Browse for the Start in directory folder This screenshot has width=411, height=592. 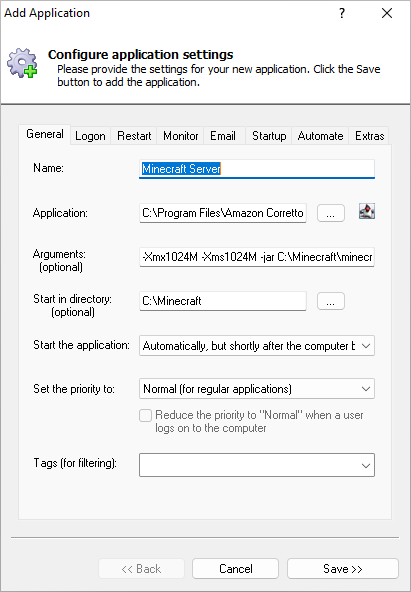click(331, 301)
